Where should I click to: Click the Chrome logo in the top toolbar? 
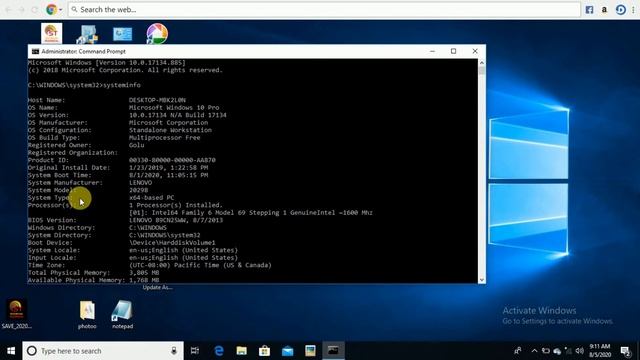click(x=51, y=9)
